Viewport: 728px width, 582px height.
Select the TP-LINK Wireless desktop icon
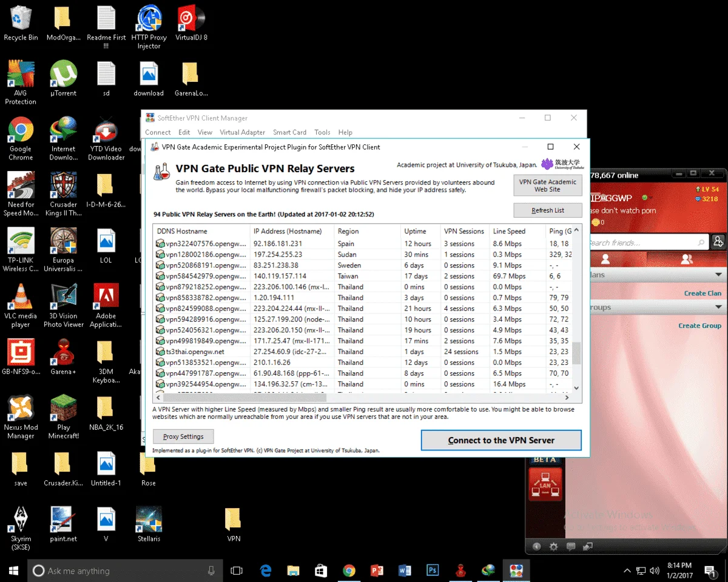click(21, 250)
